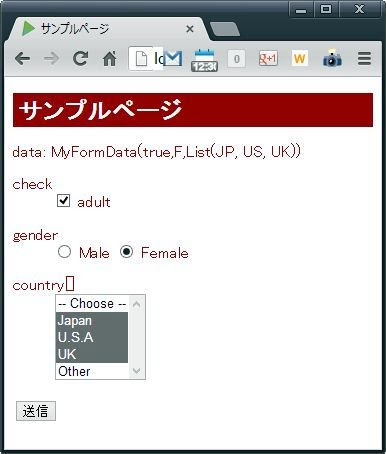
Task: Click the country list scroll down arrow
Action: coord(137,371)
